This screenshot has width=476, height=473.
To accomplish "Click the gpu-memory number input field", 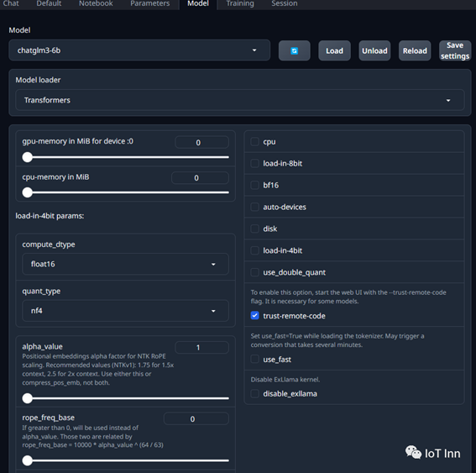I will [x=201, y=143].
